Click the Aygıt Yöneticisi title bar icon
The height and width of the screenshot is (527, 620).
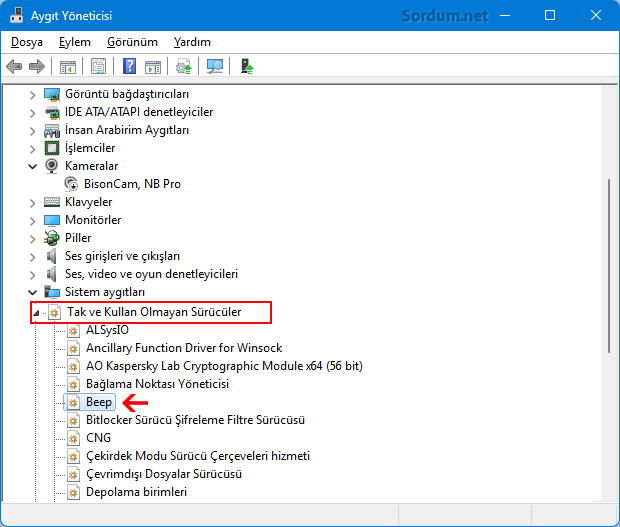point(17,15)
